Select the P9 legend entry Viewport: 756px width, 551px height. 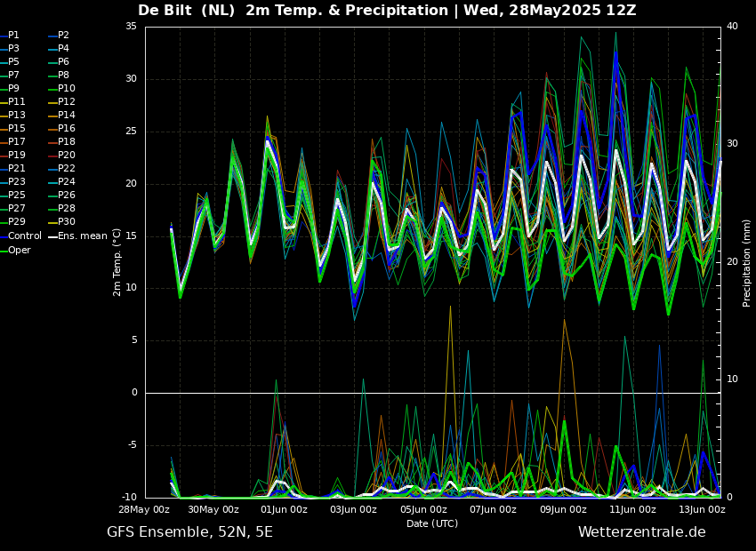[13, 89]
